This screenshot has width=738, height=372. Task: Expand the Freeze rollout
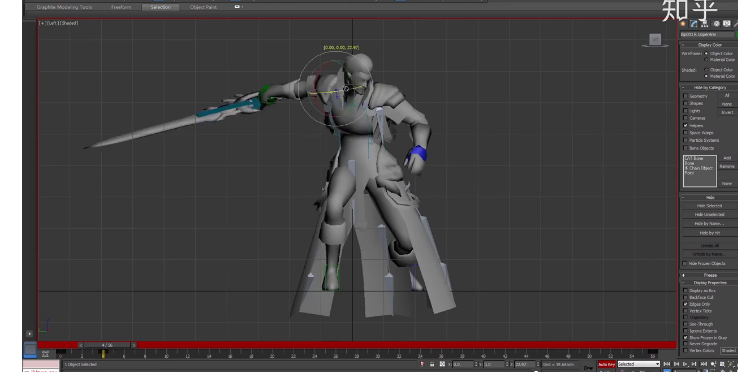(709, 275)
